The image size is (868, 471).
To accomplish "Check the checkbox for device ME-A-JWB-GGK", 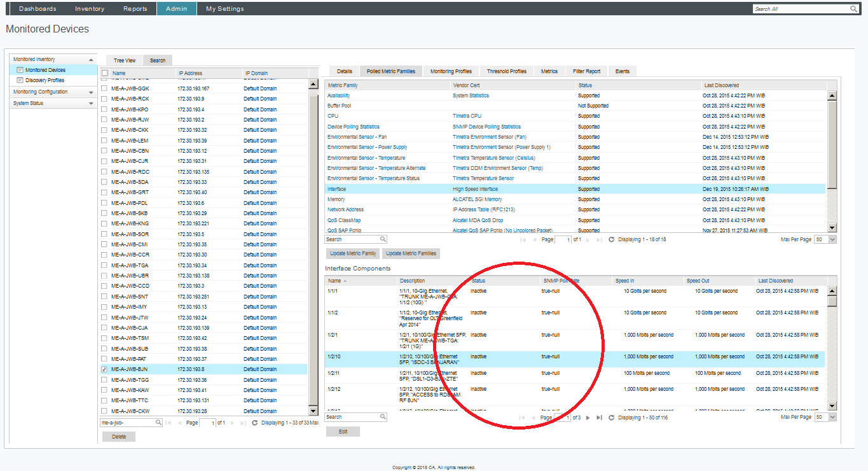I will 104,88.
